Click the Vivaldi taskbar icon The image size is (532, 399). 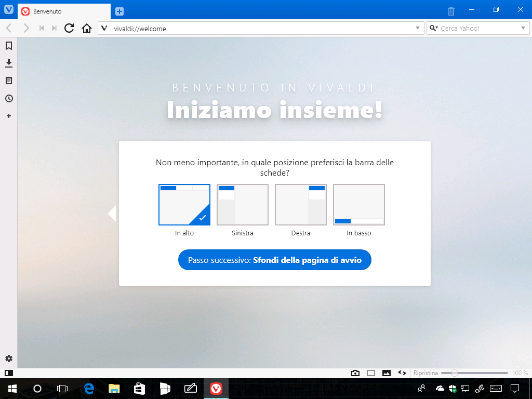216,389
